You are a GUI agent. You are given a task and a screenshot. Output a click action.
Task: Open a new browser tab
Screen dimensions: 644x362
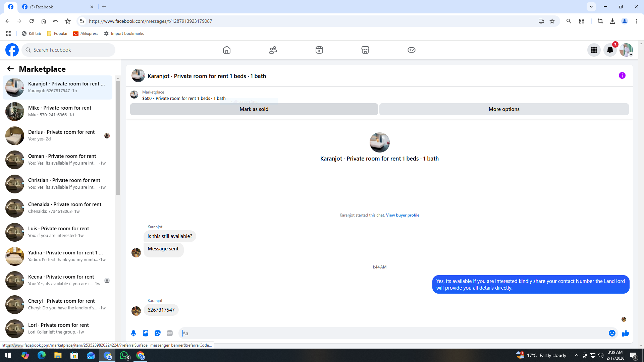(104, 7)
